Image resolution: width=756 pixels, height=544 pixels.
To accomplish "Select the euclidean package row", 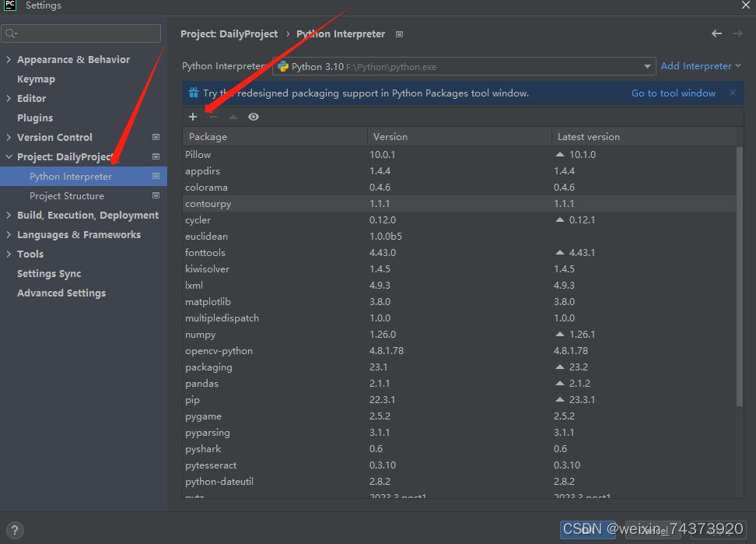I will 460,237.
